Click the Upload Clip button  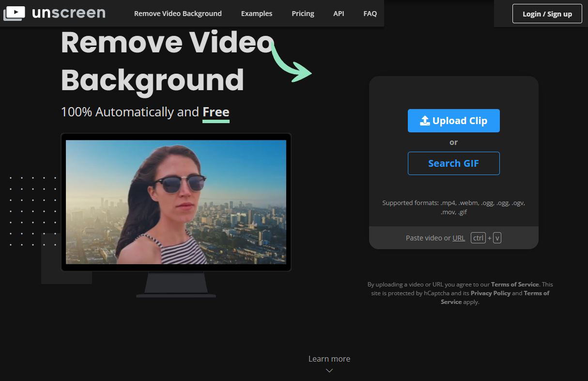coord(453,121)
